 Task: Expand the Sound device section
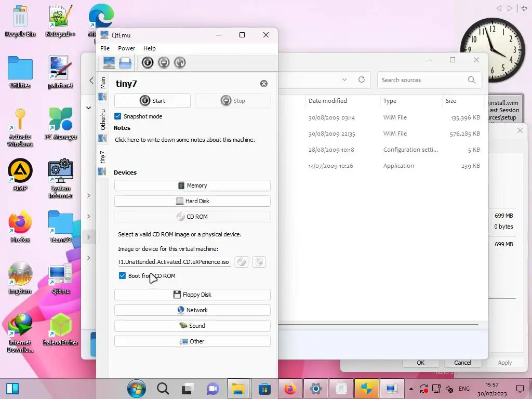(192, 326)
